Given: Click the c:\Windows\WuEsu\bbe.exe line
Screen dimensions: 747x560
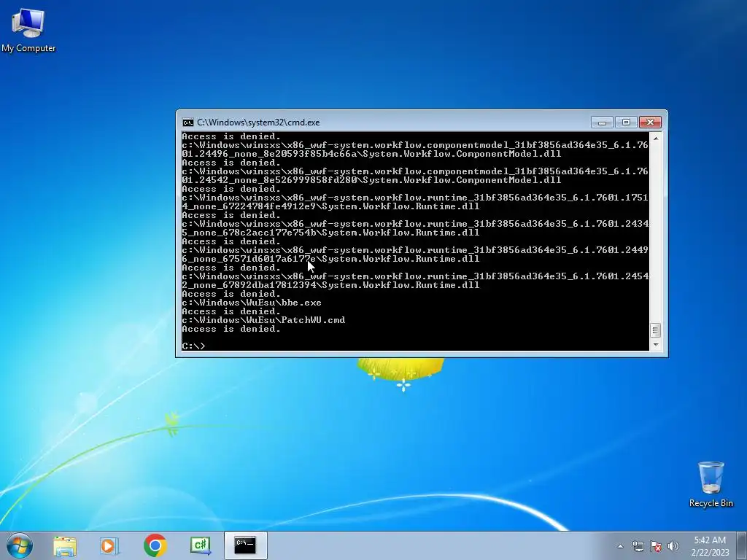Looking at the screenshot, I should point(252,303).
